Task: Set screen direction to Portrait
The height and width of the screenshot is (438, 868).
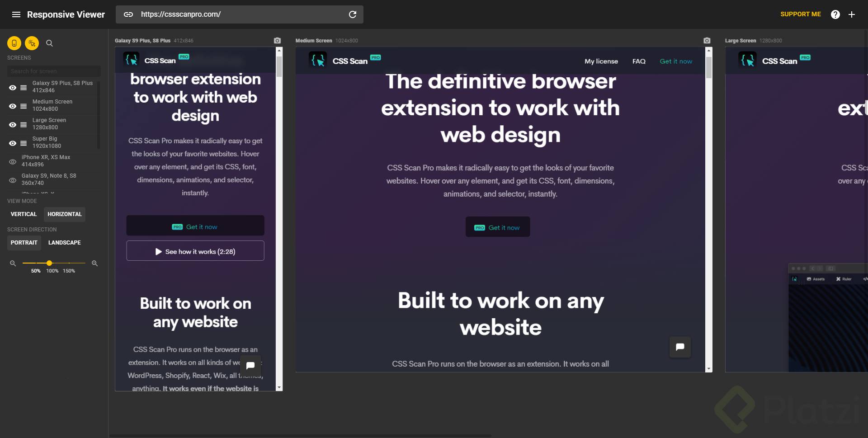Action: point(24,243)
